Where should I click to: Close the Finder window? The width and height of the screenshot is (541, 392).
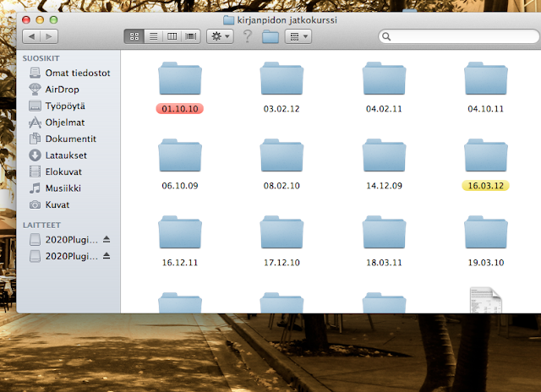[x=26, y=20]
